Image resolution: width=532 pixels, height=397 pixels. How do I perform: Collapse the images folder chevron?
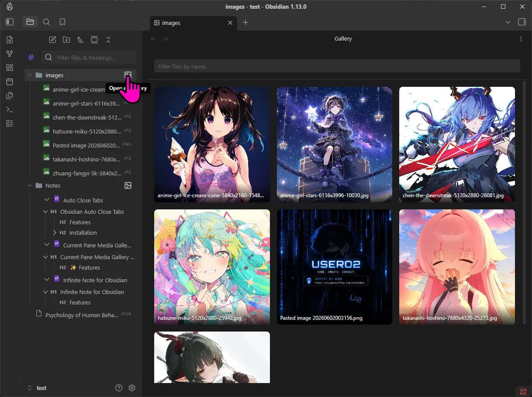[x=30, y=75]
